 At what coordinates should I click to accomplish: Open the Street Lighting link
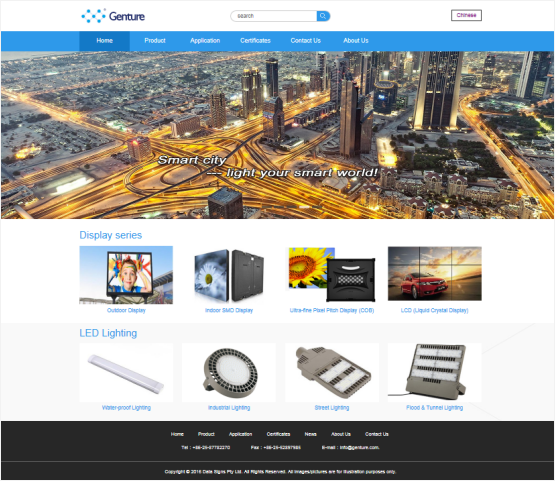point(332,408)
